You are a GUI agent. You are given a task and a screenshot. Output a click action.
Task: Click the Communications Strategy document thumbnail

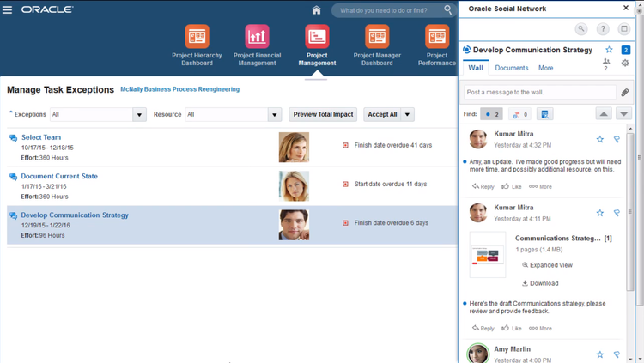coord(488,255)
